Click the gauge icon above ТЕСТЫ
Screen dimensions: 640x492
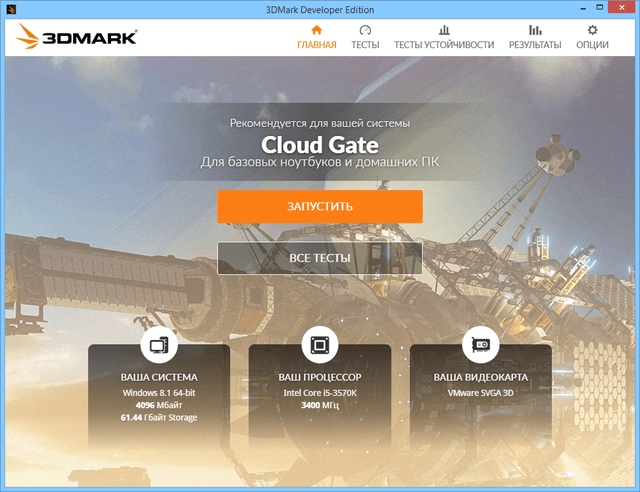pyautogui.click(x=365, y=31)
